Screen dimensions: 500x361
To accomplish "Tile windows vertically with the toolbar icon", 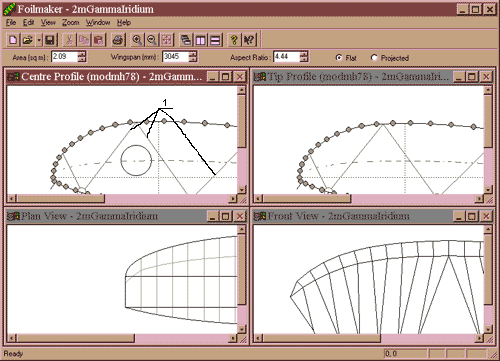I will [x=201, y=40].
